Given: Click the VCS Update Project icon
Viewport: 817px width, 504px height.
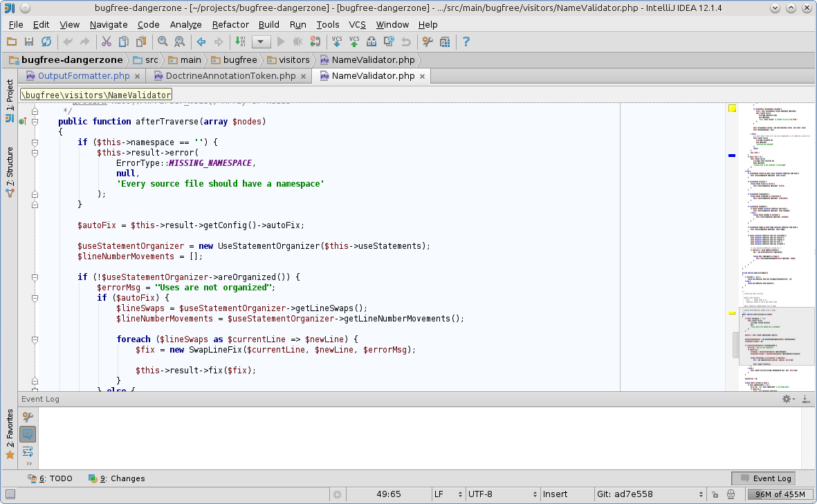Looking at the screenshot, I should tap(337, 42).
